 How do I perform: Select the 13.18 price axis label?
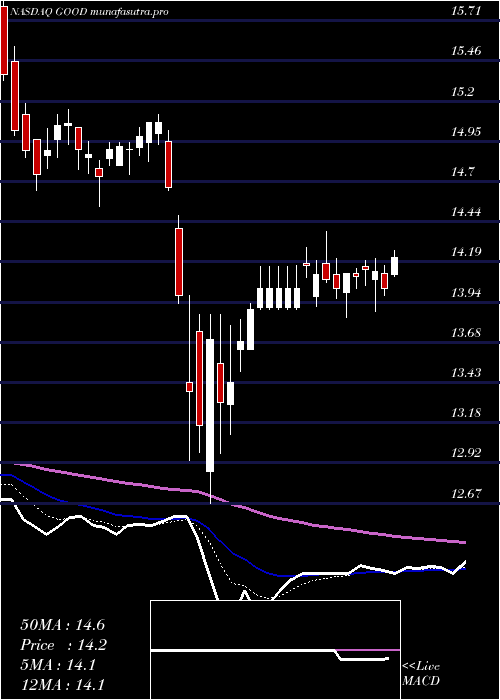click(466, 412)
